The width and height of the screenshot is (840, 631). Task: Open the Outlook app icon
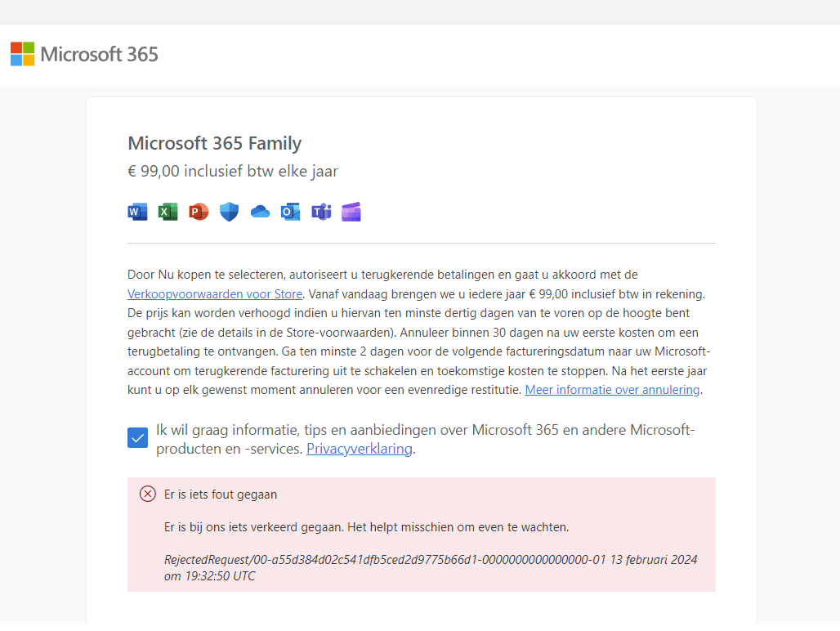(x=290, y=211)
